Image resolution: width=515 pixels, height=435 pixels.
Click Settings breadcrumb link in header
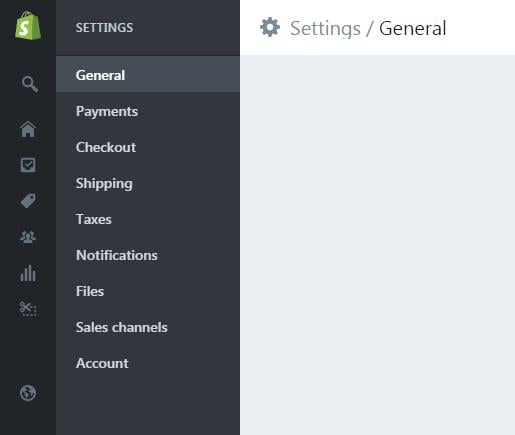pos(325,29)
